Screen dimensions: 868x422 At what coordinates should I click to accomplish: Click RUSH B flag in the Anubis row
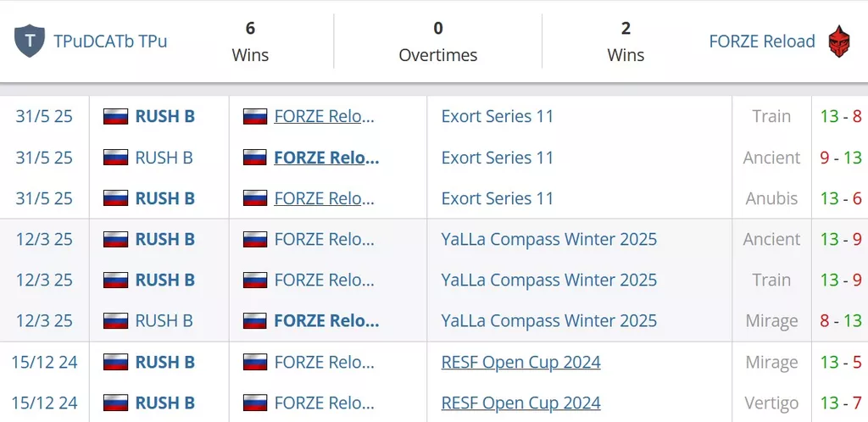pyautogui.click(x=115, y=198)
